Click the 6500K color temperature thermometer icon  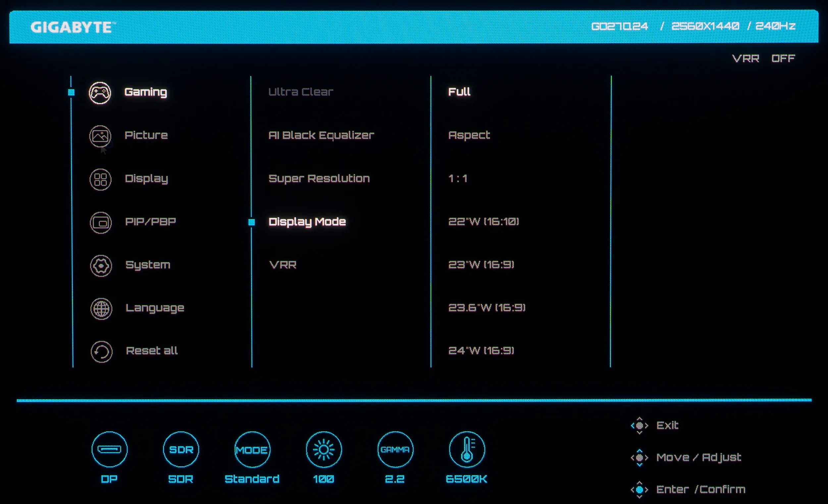coord(467,449)
